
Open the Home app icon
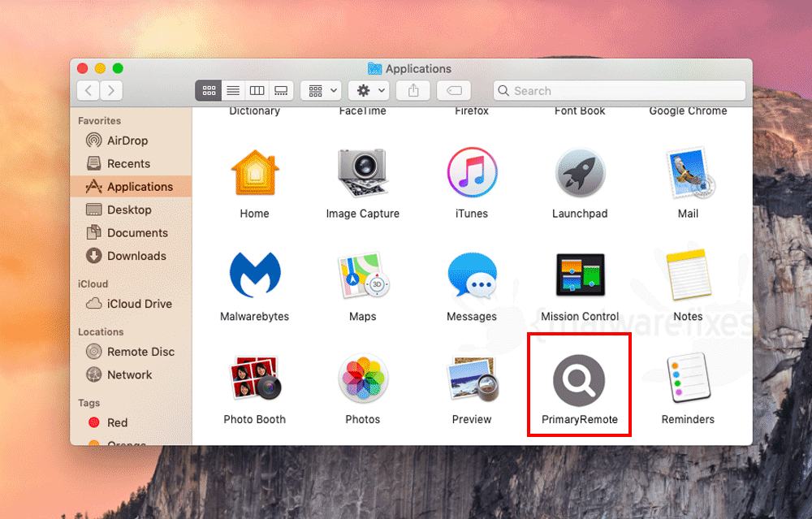click(255, 173)
